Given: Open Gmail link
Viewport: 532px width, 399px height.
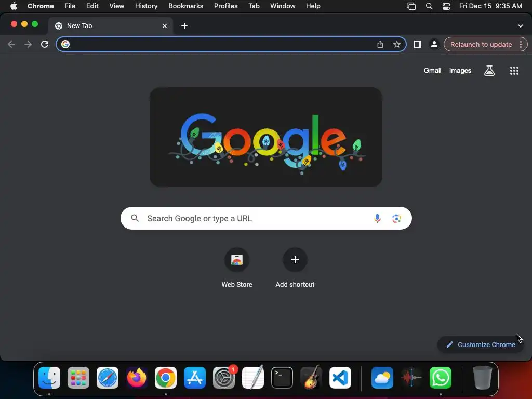Looking at the screenshot, I should [x=432, y=71].
